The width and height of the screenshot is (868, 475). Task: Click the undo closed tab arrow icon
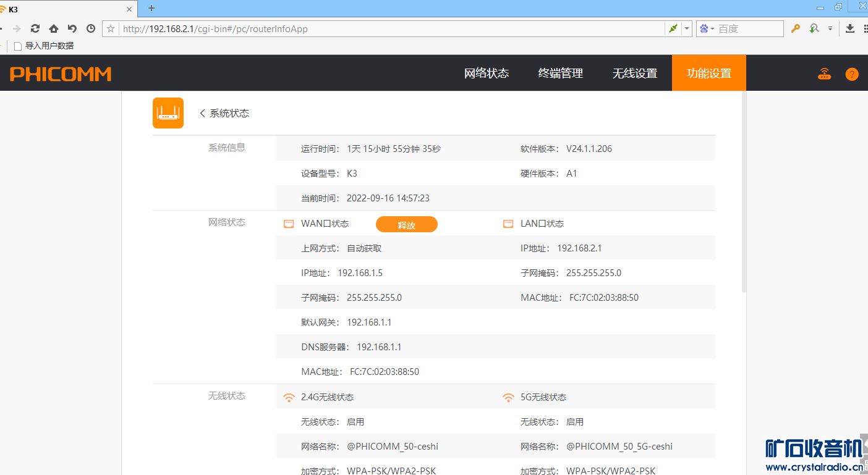coord(72,28)
